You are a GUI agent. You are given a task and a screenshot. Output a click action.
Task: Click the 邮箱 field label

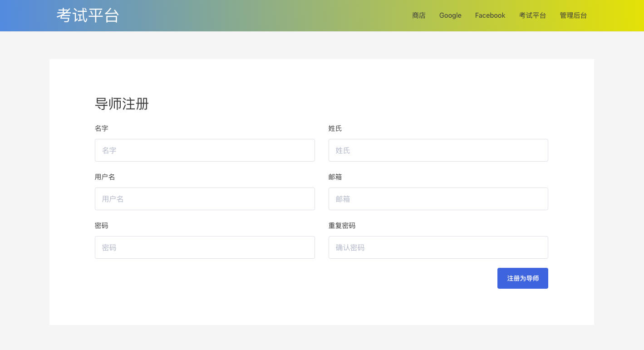(335, 177)
